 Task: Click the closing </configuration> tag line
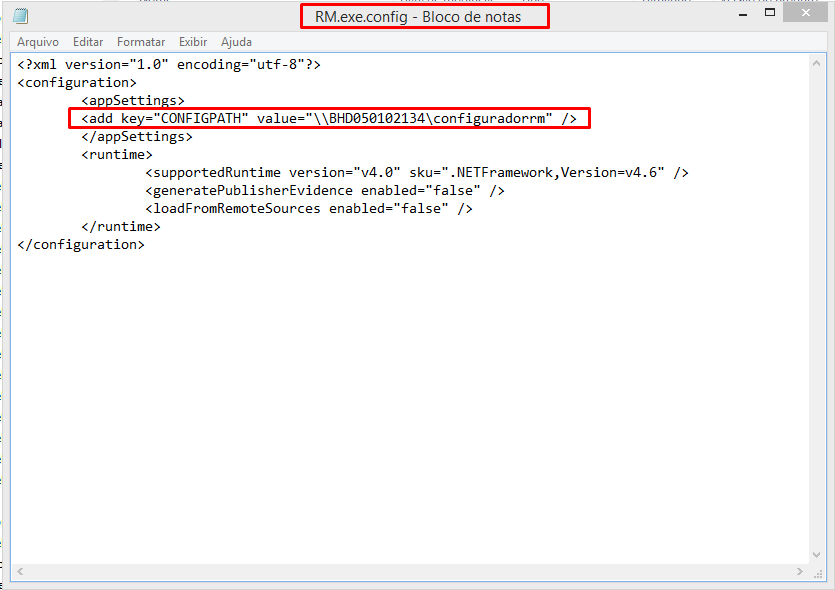[81, 244]
